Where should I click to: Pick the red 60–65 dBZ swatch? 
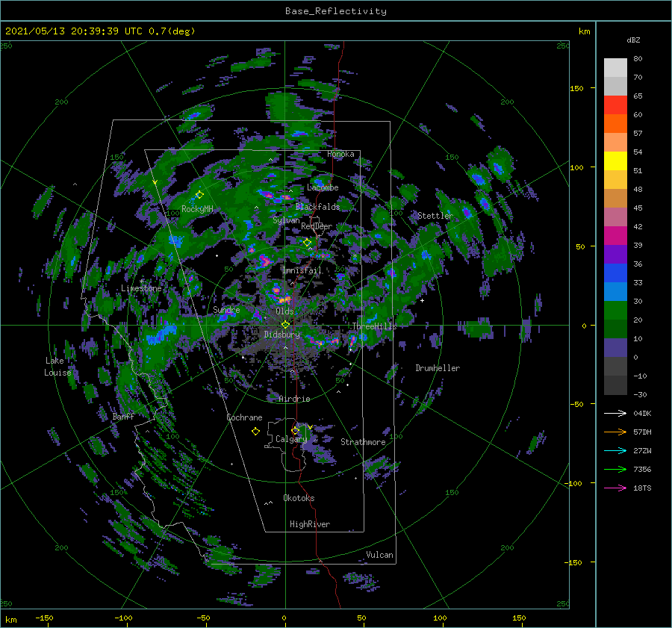[x=615, y=105]
